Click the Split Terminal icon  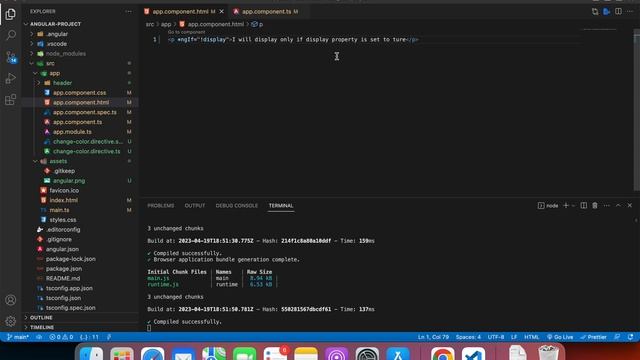[584, 205]
